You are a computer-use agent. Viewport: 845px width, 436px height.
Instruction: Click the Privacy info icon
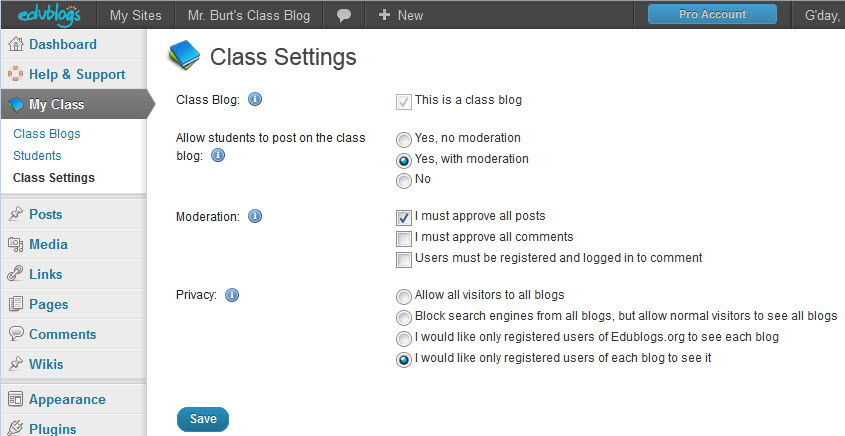click(232, 295)
